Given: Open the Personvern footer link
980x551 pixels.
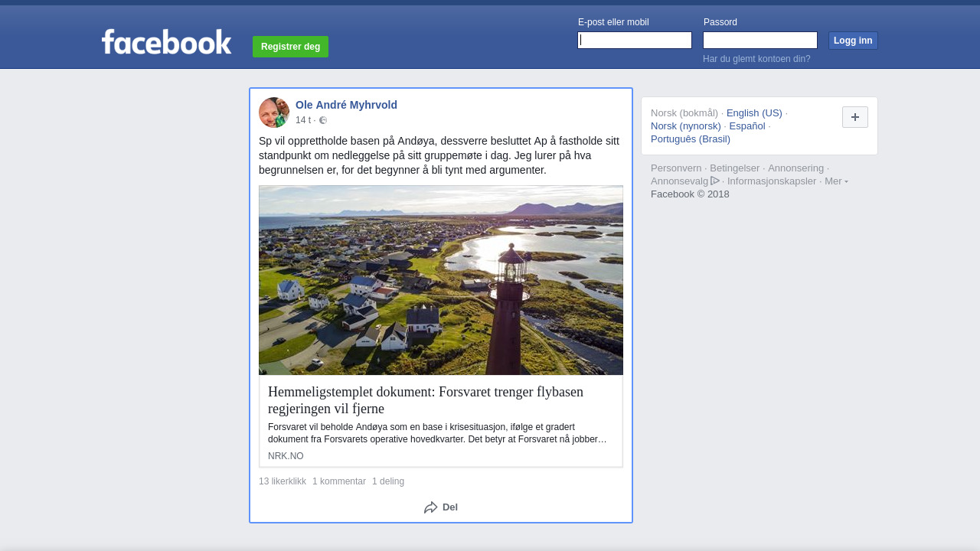Looking at the screenshot, I should (676, 168).
